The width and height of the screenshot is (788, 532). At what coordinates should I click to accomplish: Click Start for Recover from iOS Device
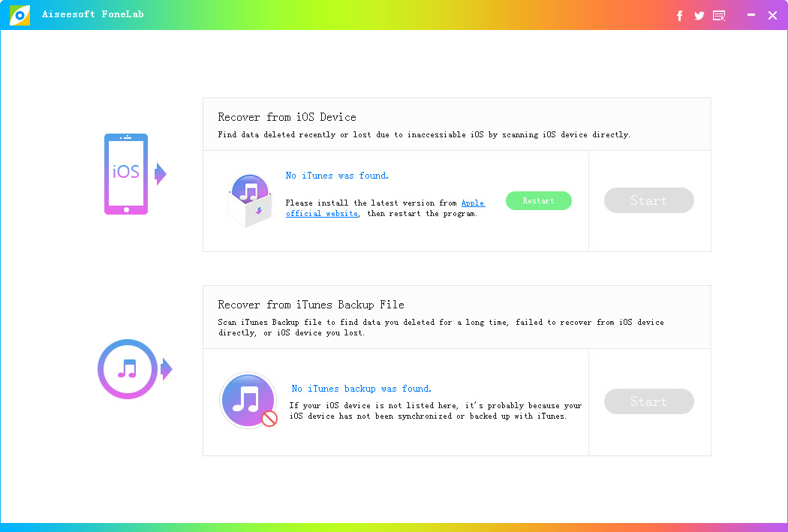[649, 200]
